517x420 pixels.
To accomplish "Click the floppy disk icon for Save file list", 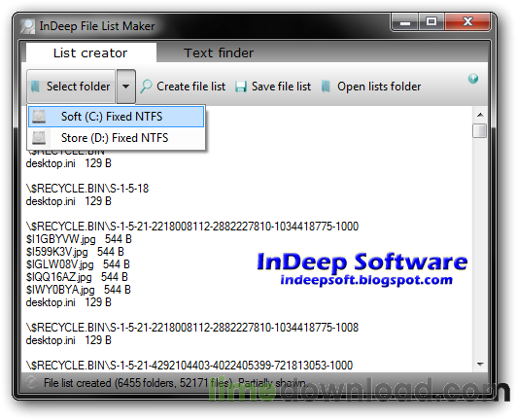I will pyautogui.click(x=241, y=87).
